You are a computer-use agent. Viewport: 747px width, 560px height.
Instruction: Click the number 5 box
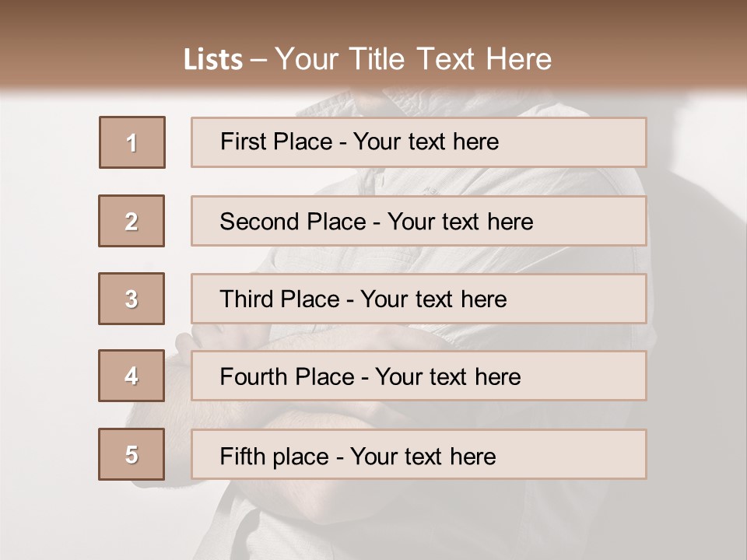pos(132,454)
